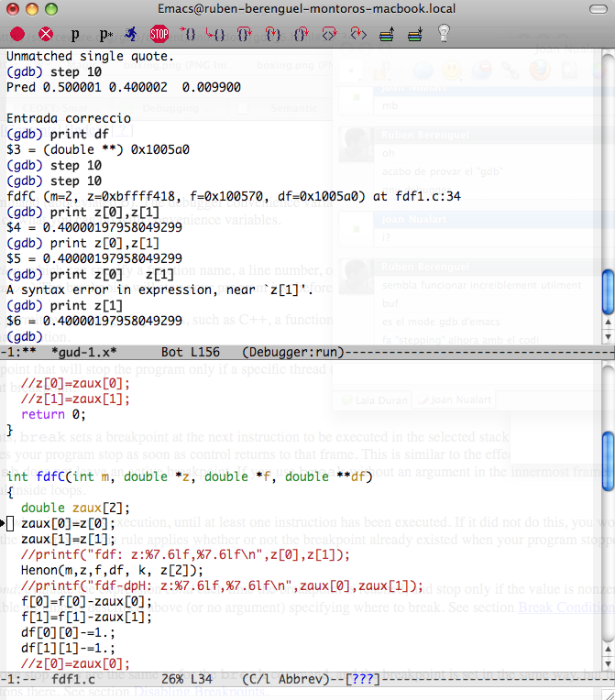Finish the function with the arrow-out-of-braces icon
Screen dimensions: 615x700
pos(302,34)
